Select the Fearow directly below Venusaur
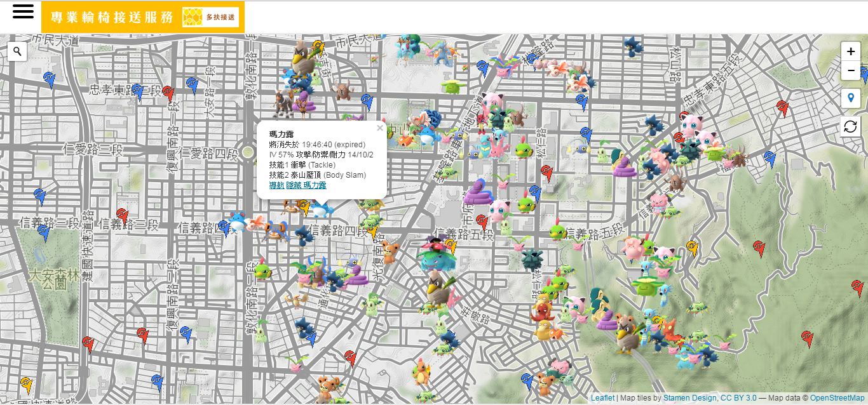Viewport: 868px width, 405px height. [440, 290]
